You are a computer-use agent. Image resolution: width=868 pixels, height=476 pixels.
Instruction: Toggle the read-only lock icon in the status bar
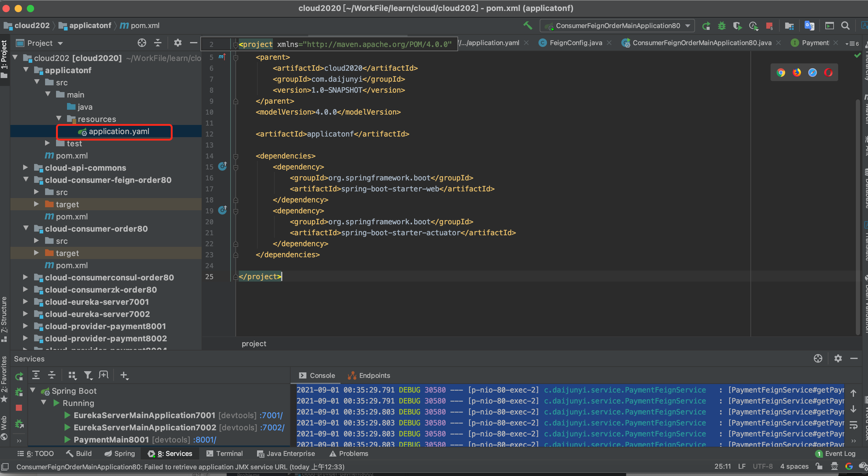819,466
